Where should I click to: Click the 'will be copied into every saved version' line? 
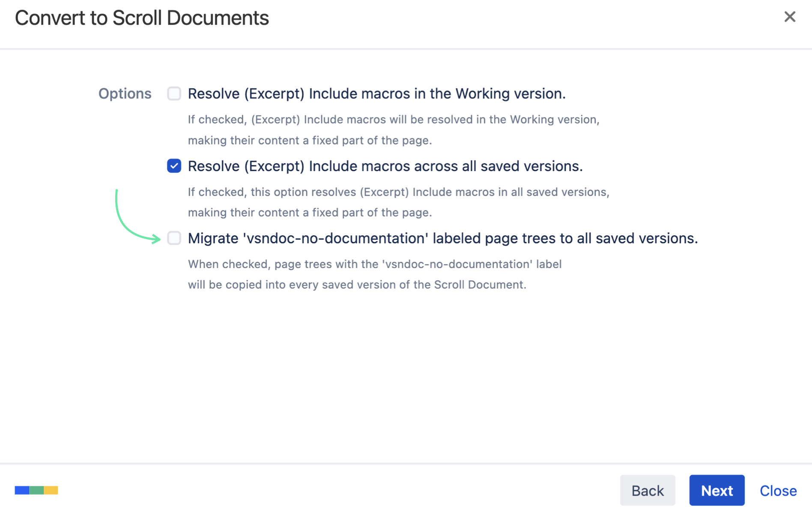(357, 285)
